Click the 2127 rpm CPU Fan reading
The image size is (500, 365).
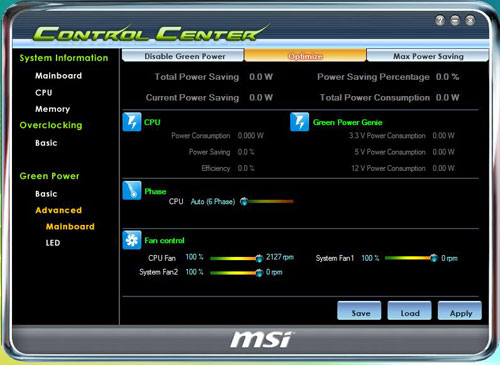tap(280, 257)
